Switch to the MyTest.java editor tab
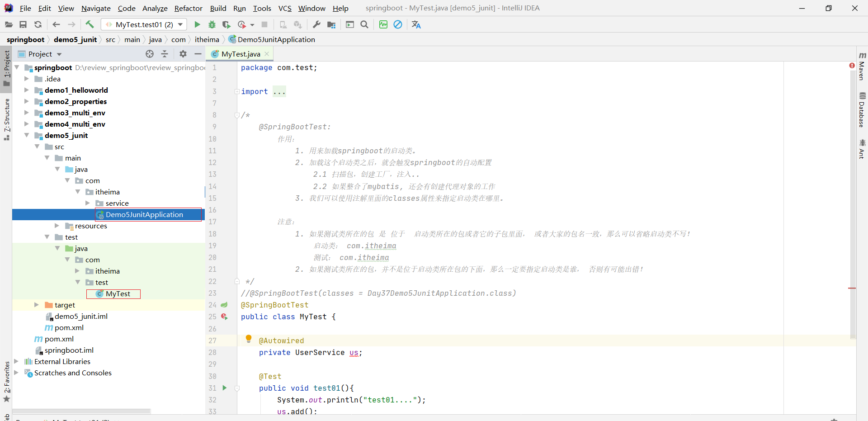The height and width of the screenshot is (421, 868). tap(241, 54)
